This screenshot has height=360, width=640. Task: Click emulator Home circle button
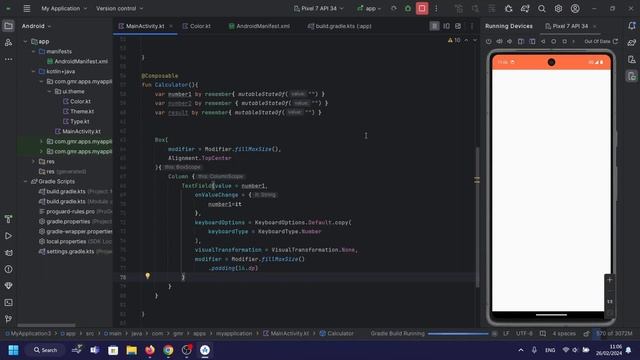(553, 41)
